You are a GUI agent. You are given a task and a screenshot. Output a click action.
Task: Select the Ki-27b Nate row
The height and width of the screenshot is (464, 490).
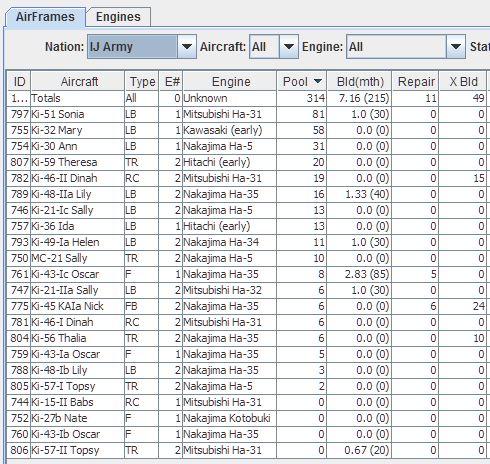247,418
